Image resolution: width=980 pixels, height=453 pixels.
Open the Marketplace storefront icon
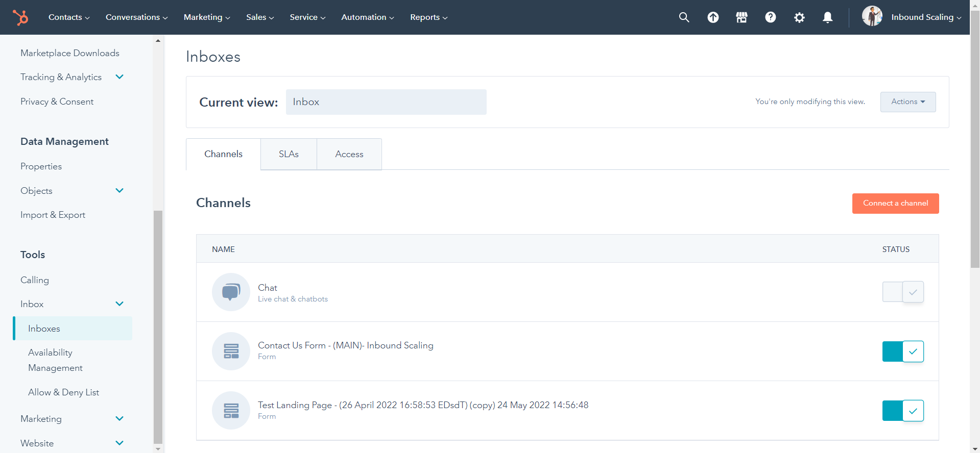pos(742,17)
